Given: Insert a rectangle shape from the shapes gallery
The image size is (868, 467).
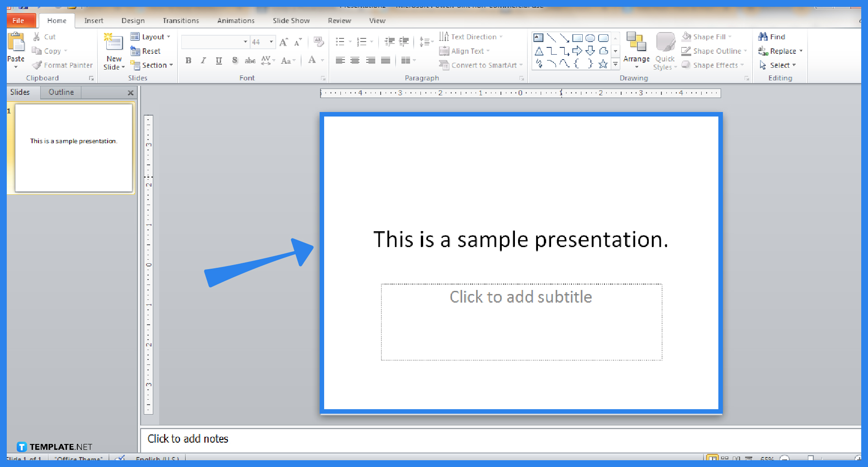Looking at the screenshot, I should pyautogui.click(x=577, y=38).
